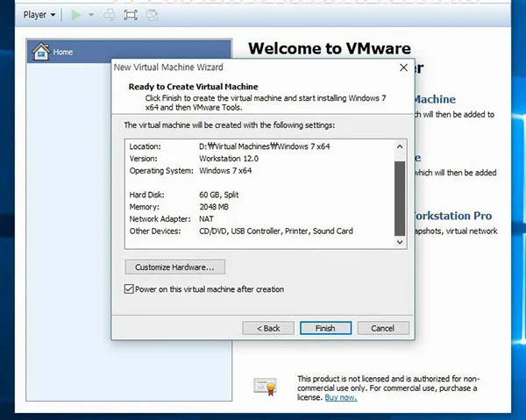Select the Home item in library

129,52
